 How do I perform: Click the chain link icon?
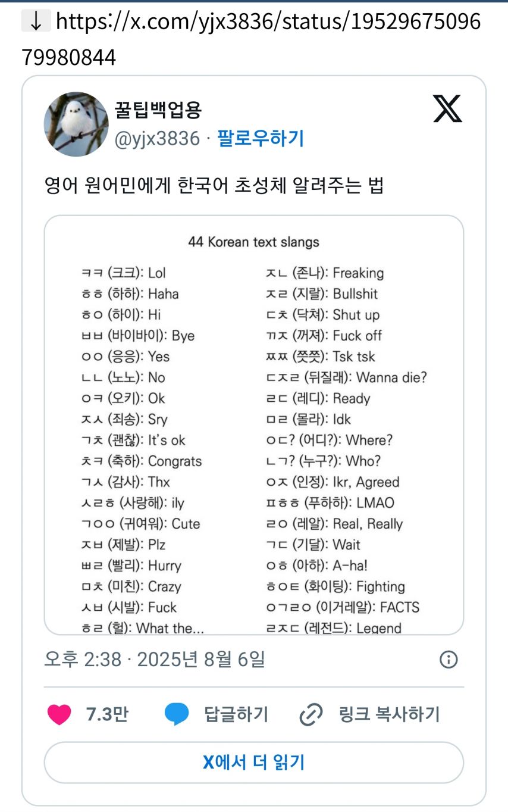point(311,714)
